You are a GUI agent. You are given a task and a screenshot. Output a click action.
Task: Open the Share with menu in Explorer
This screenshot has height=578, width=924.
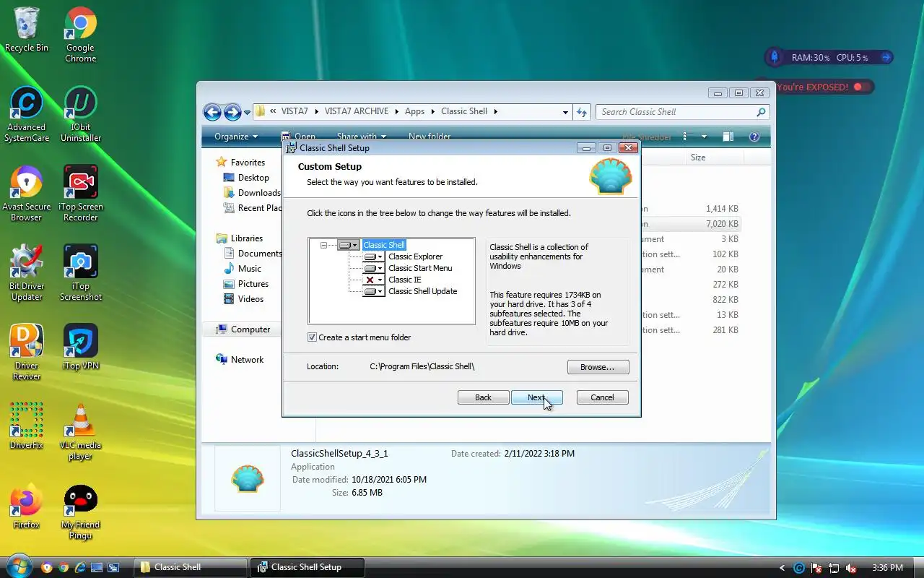point(361,137)
